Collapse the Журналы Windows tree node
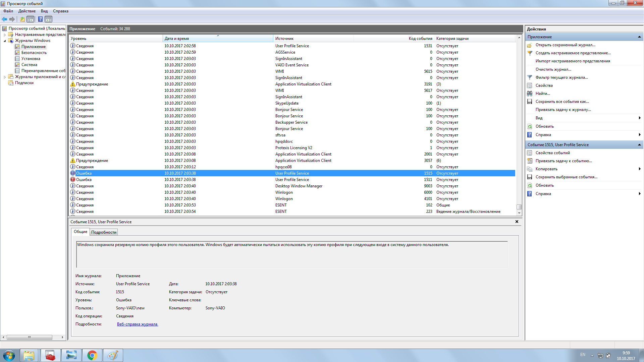 click(x=5, y=41)
